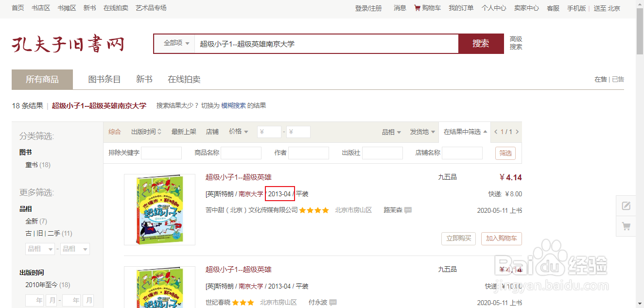Click maximum price input field
Screen dimensions: 644x308
tap(298, 132)
